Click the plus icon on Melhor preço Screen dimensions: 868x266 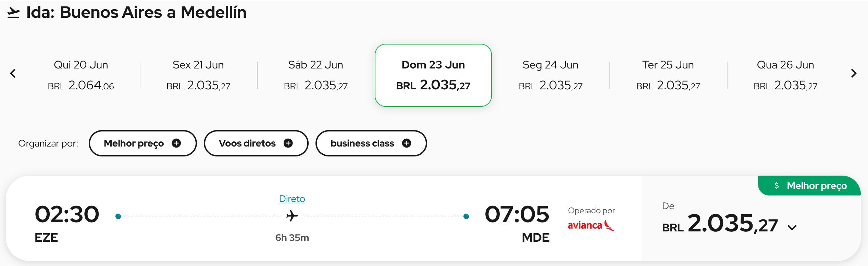176,143
